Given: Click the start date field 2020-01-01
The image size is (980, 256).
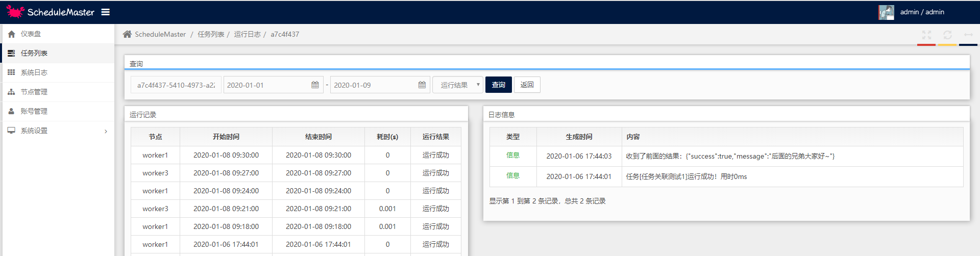Looking at the screenshot, I should 274,85.
